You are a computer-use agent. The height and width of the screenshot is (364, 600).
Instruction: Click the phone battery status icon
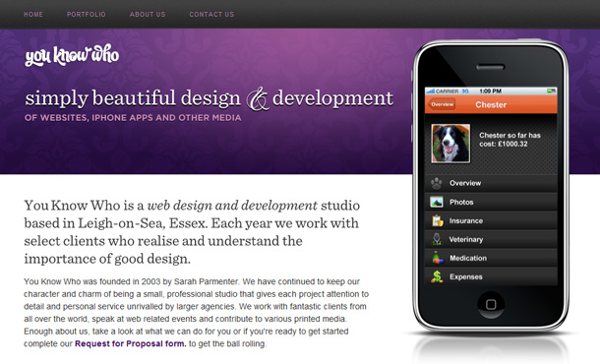(x=551, y=91)
